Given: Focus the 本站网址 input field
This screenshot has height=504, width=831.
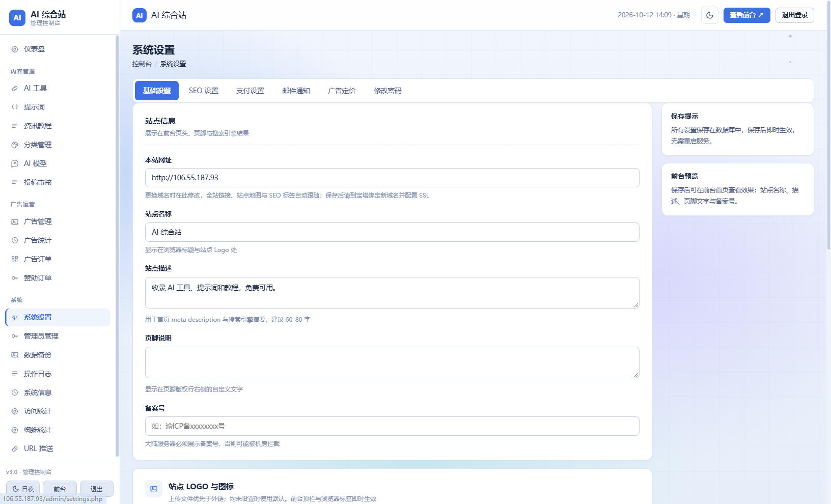Looking at the screenshot, I should [392, 178].
